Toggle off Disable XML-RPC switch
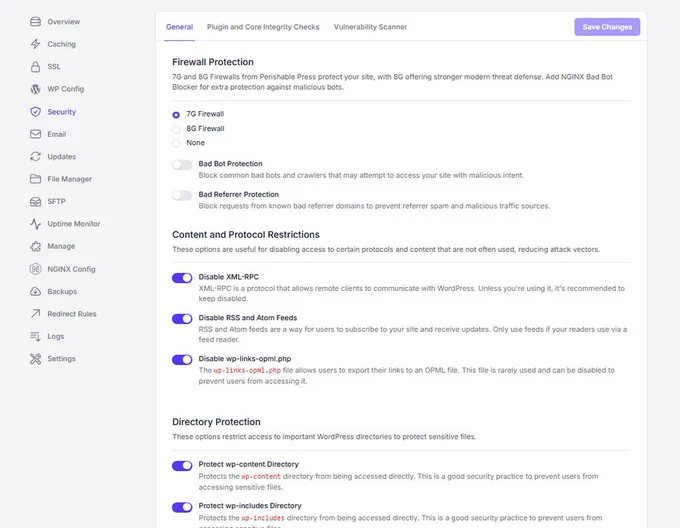Image resolution: width=680 pixels, height=528 pixels. tap(182, 278)
